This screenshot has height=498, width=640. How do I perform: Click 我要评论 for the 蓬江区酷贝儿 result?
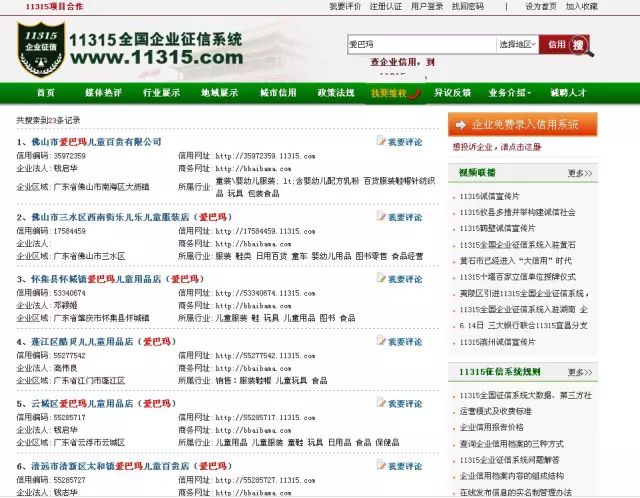(x=405, y=342)
